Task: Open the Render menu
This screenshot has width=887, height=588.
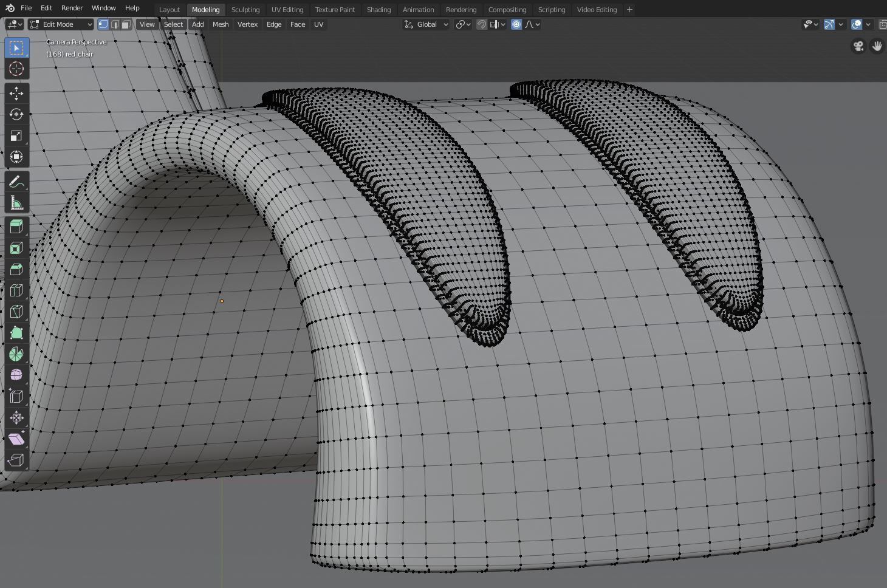Action: click(72, 8)
